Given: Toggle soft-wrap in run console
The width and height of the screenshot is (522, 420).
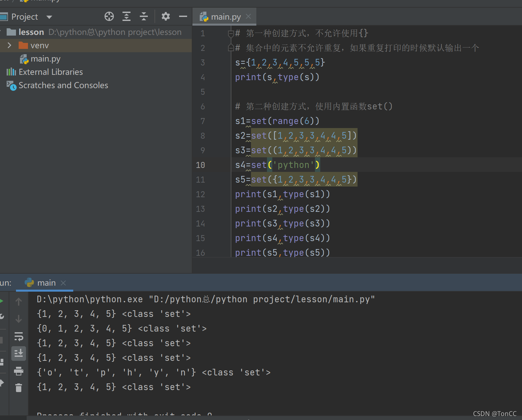Looking at the screenshot, I should tap(19, 336).
